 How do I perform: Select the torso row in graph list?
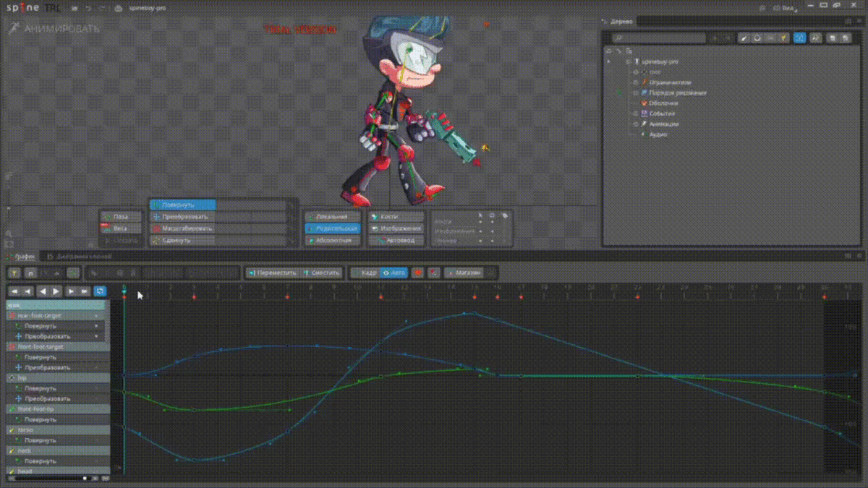[58, 429]
